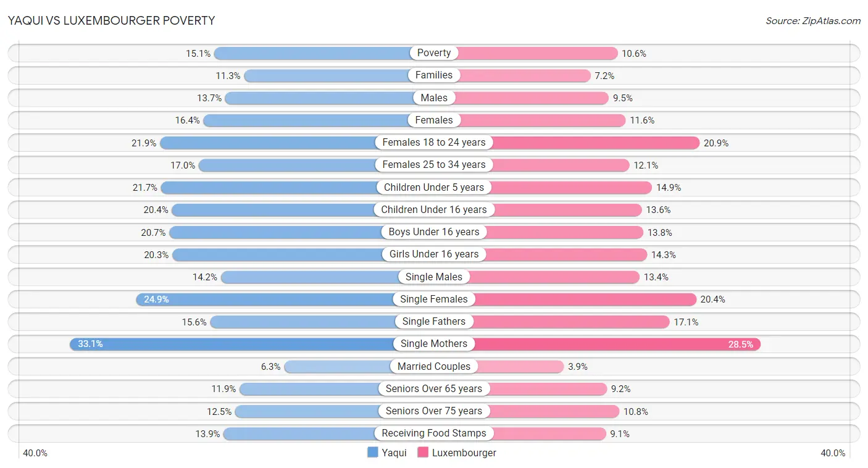Select the Boys Under 16 years label

pos(434,232)
